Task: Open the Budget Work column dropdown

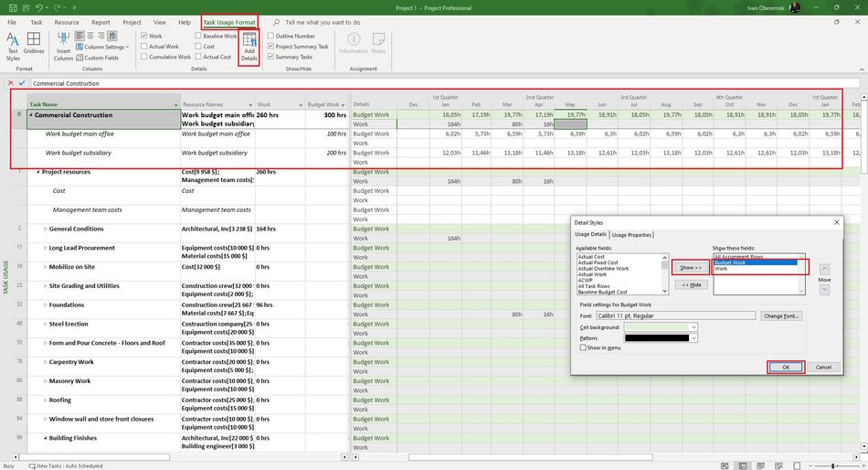Action: click(344, 105)
